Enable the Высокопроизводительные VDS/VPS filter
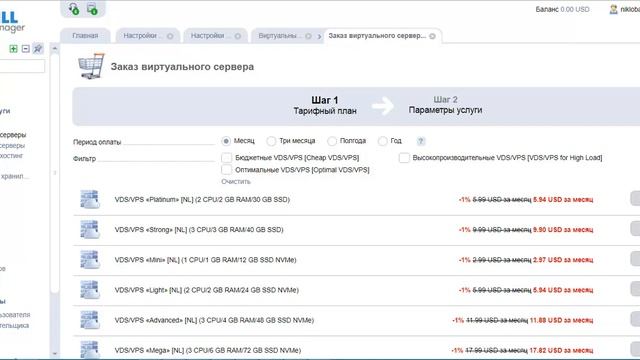The height and width of the screenshot is (360, 640). [x=404, y=158]
